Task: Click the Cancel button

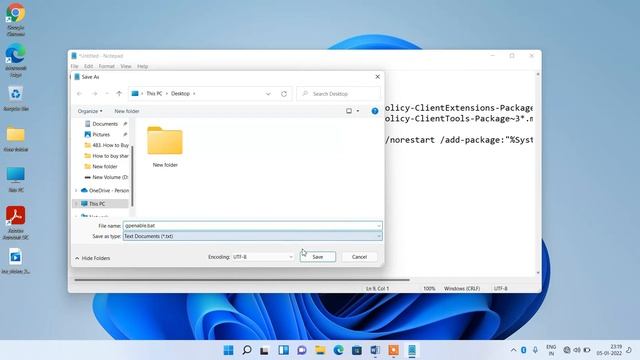Action: tap(359, 257)
